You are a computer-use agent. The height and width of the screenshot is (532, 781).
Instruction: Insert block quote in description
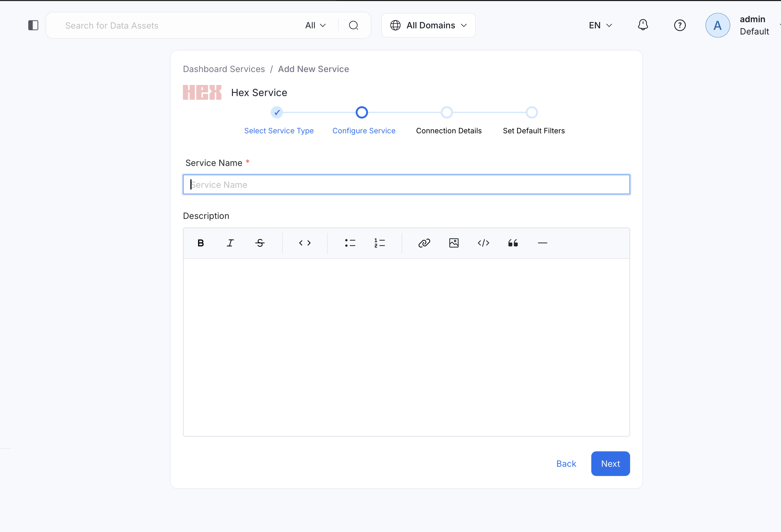pyautogui.click(x=513, y=243)
